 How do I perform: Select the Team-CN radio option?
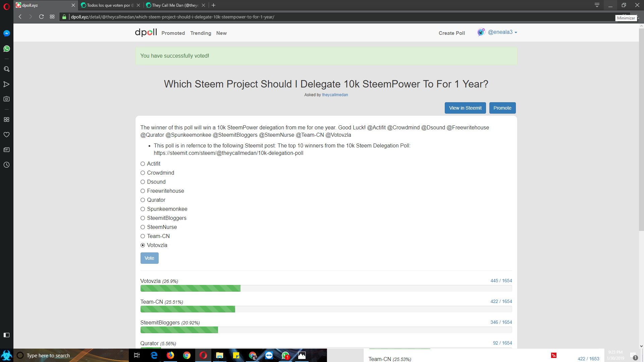pyautogui.click(x=143, y=236)
